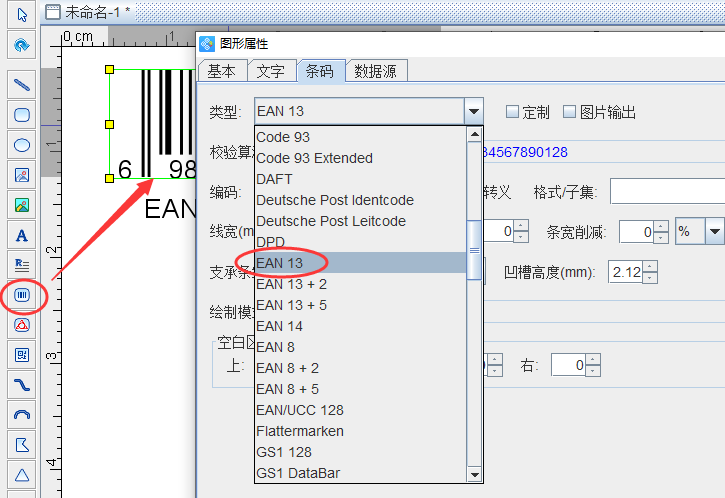Screen dimensions: 725x498
Task: Click the 凹槽高度 field showing 2.12
Action: [626, 272]
